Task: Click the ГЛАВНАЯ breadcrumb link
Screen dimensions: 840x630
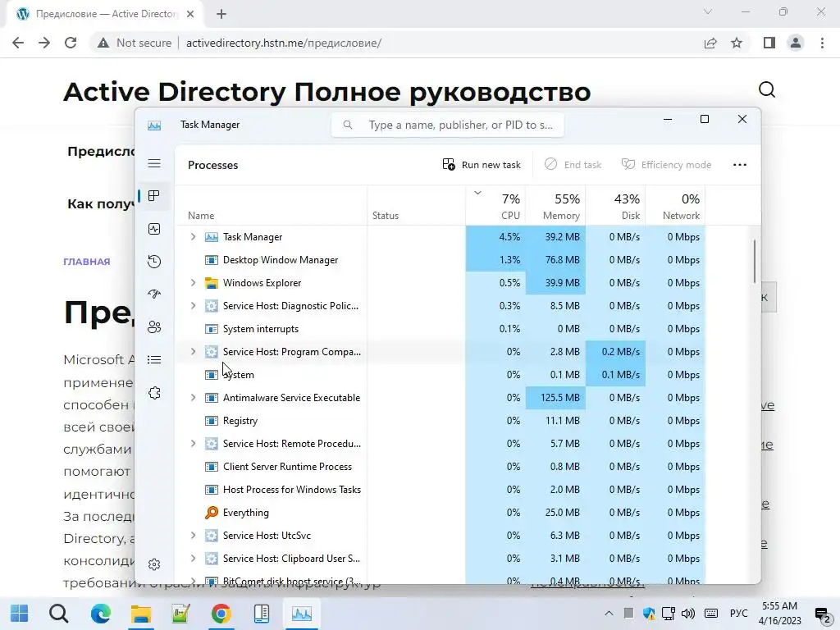Action: [x=87, y=262]
